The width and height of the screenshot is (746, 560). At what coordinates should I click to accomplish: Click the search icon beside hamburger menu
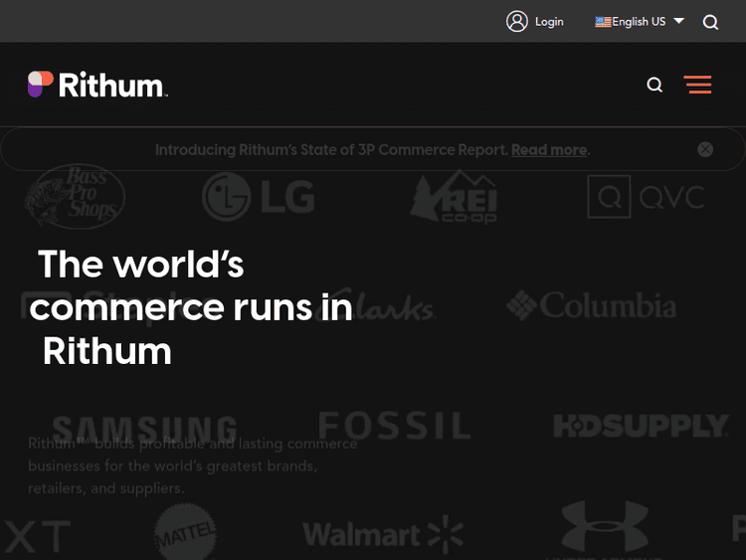[654, 85]
